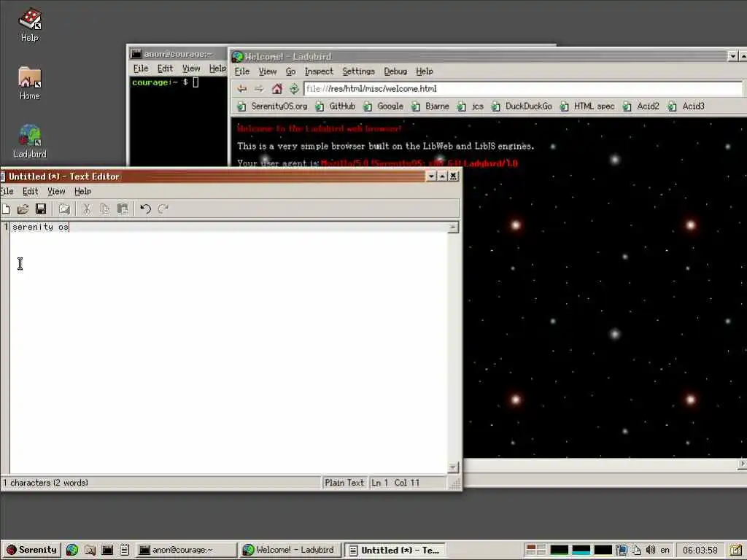This screenshot has height=560, width=747.
Task: Click the workspace switcher grid in taskbar
Action: click(x=535, y=550)
